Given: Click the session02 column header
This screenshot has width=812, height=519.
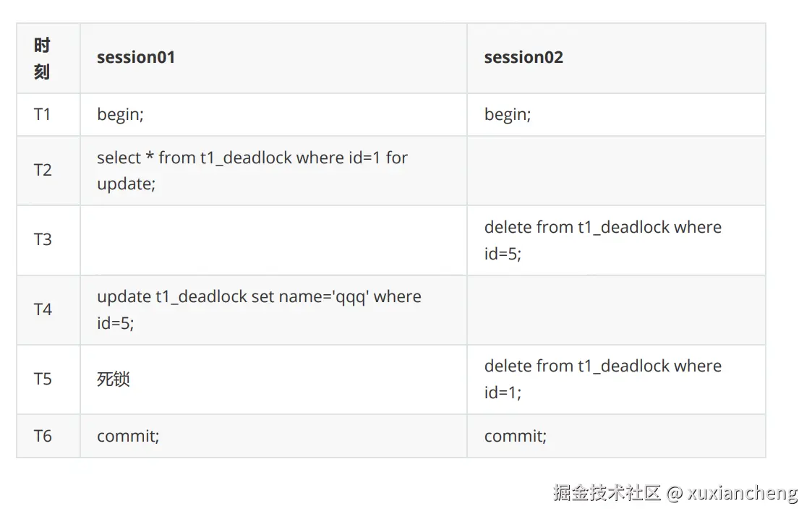Looking at the screenshot, I should [523, 57].
